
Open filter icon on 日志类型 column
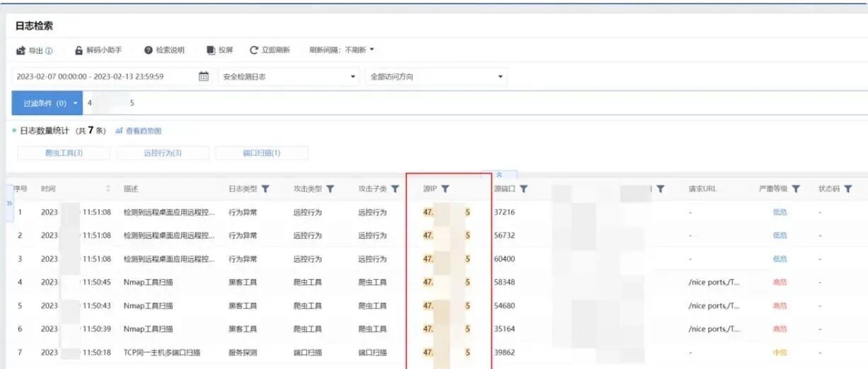tap(265, 189)
